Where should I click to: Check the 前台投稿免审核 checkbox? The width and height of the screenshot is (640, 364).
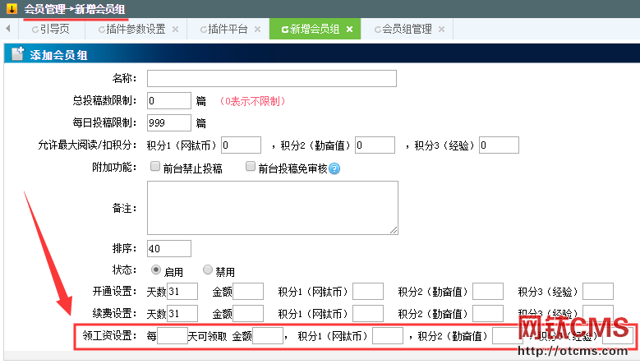(x=251, y=166)
